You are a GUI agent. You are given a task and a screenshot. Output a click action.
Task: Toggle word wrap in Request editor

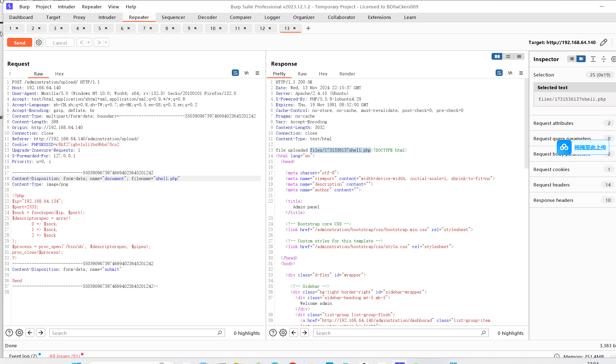pos(235,73)
